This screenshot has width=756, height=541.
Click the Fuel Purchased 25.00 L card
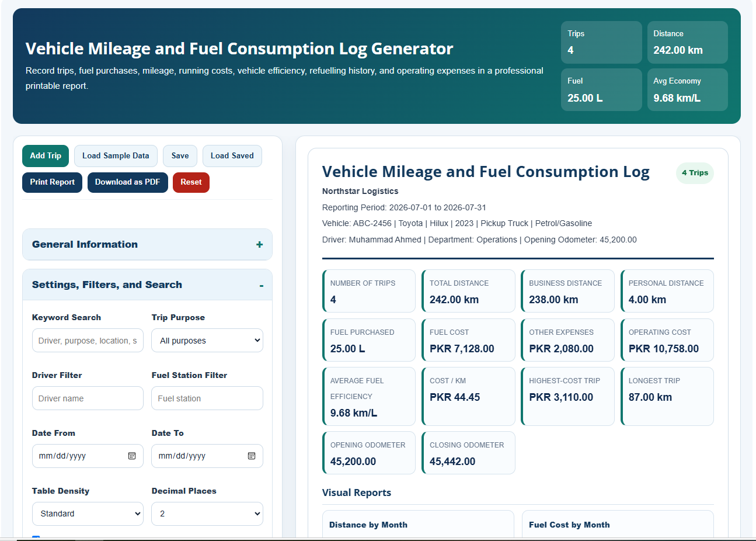coord(369,340)
